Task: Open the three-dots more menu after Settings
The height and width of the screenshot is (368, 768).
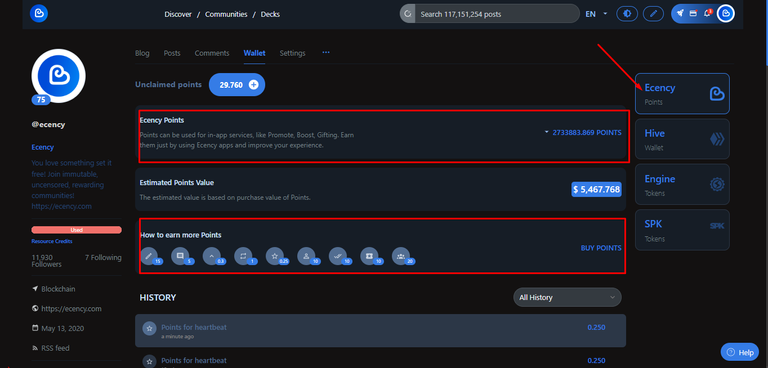Action: [326, 52]
